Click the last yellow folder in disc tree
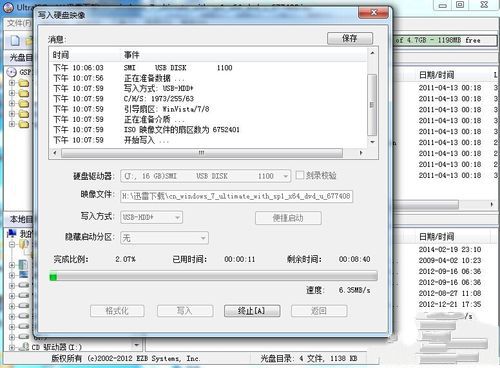 tap(24, 124)
